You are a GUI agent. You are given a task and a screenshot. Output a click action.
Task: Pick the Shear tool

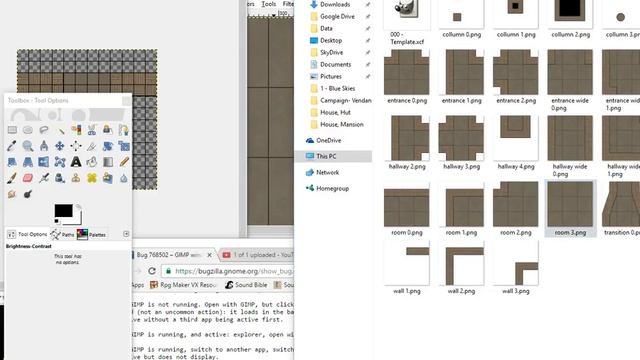(x=12, y=162)
